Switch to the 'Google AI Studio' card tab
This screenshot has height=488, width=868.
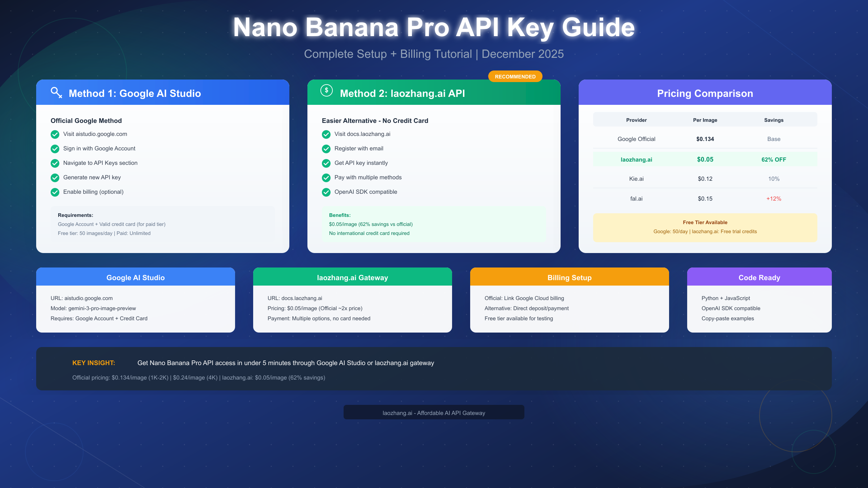135,277
